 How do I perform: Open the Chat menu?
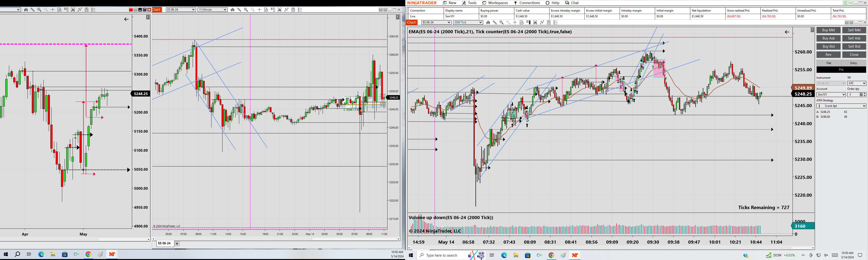pyautogui.click(x=572, y=3)
